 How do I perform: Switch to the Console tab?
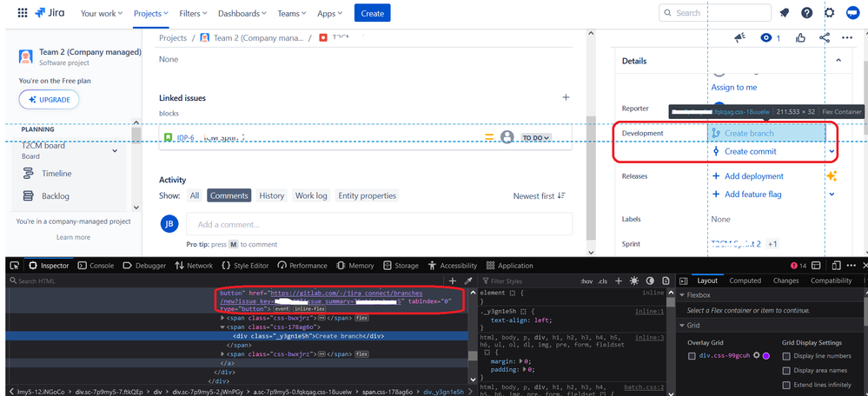click(96, 266)
